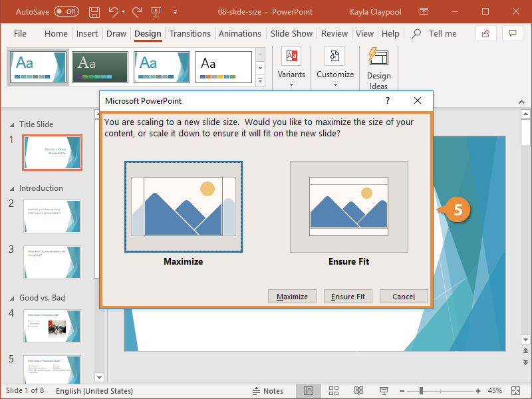Switch to Slide Sorter view icon
Viewport: 532px width, 399px height.
pyautogui.click(x=334, y=390)
